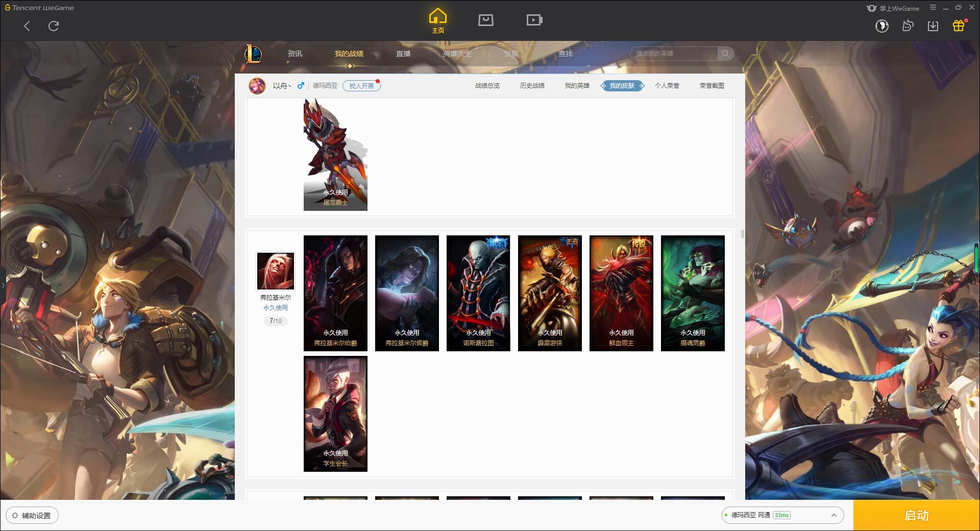Switch to 我的英雄 sub-tab
The width and height of the screenshot is (980, 531).
[x=577, y=86]
